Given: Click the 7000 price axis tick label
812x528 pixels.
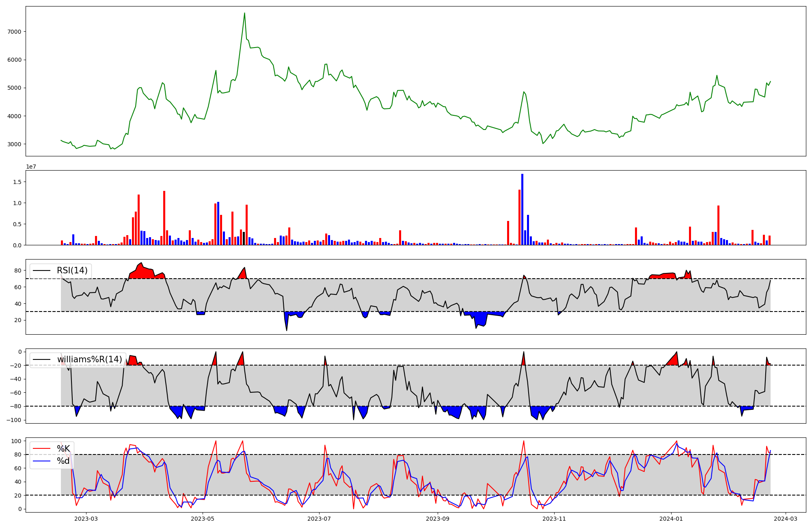Looking at the screenshot, I should pos(14,32).
